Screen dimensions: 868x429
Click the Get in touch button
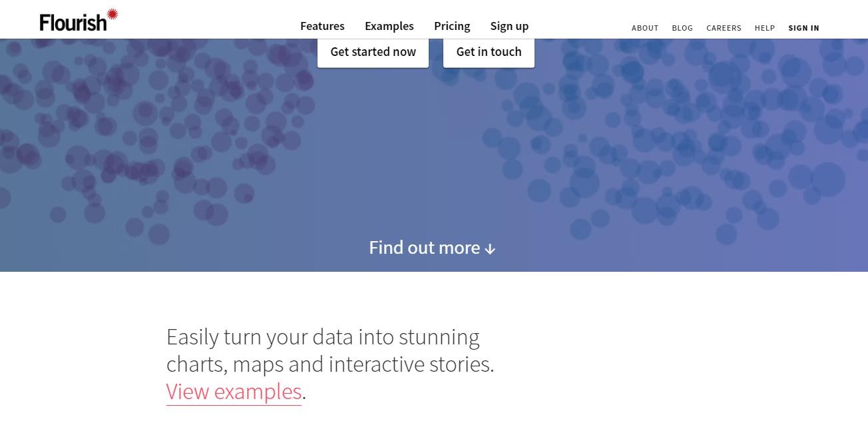pos(489,52)
